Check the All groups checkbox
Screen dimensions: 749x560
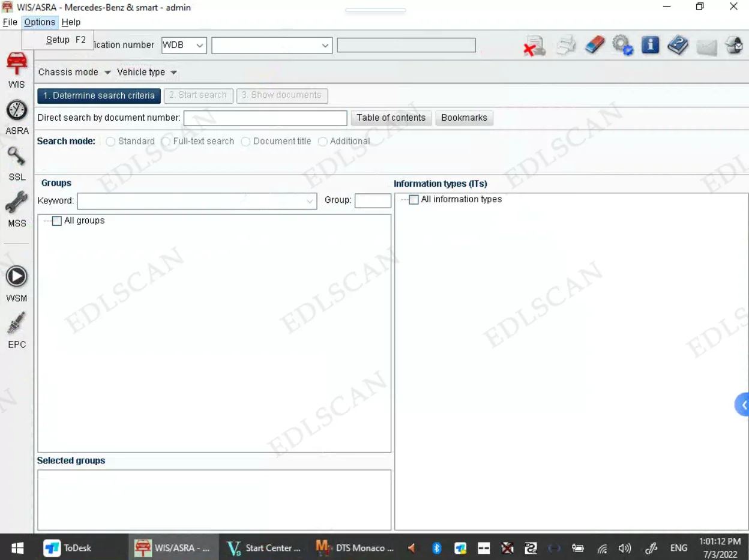point(57,221)
